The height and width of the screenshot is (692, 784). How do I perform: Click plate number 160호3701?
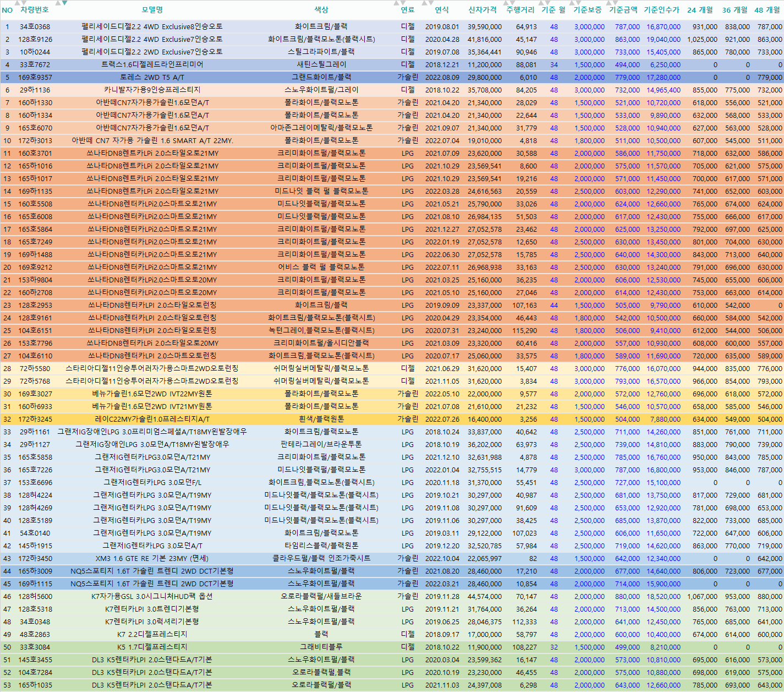click(x=35, y=153)
